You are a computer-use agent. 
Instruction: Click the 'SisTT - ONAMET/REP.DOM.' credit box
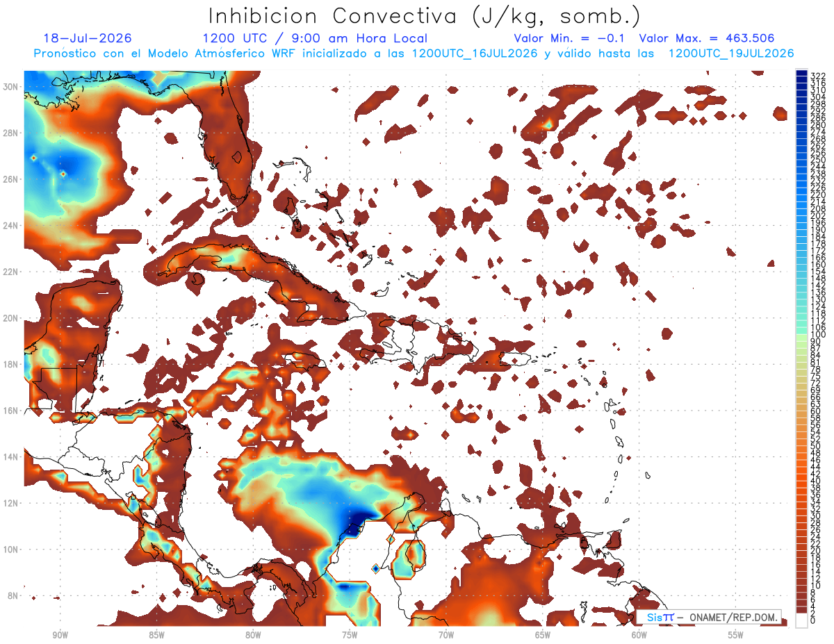tap(708, 617)
